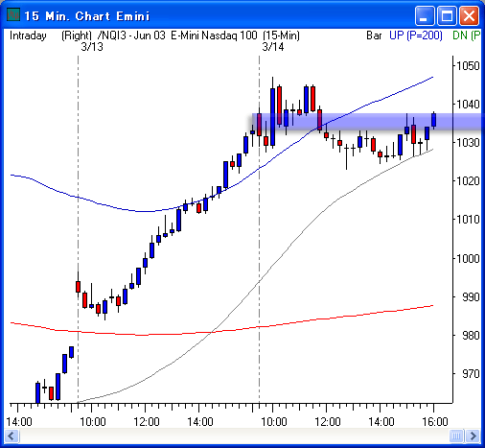The width and height of the screenshot is (485, 448).
Task: Click the '3/13' date marker label
Action: (x=92, y=47)
